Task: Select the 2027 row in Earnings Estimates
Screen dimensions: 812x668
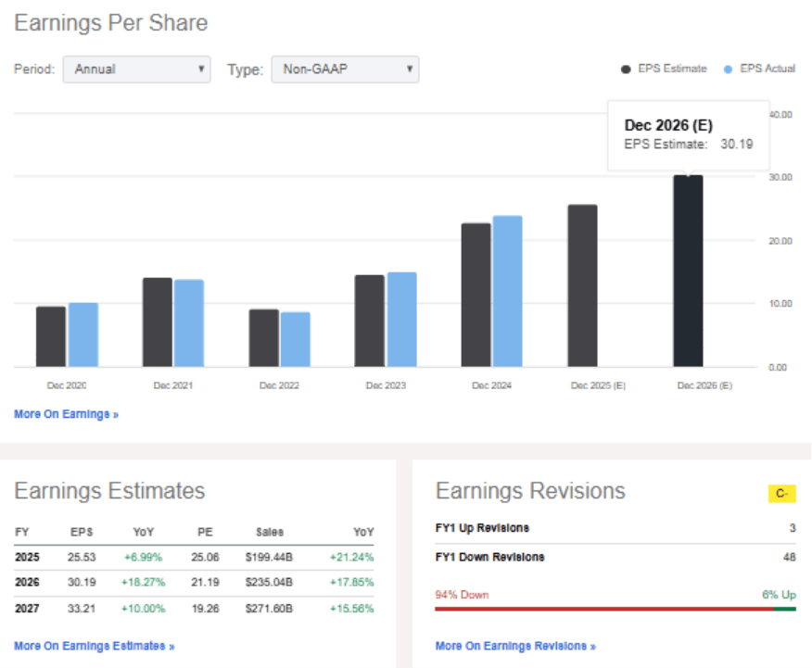Action: coord(185,609)
